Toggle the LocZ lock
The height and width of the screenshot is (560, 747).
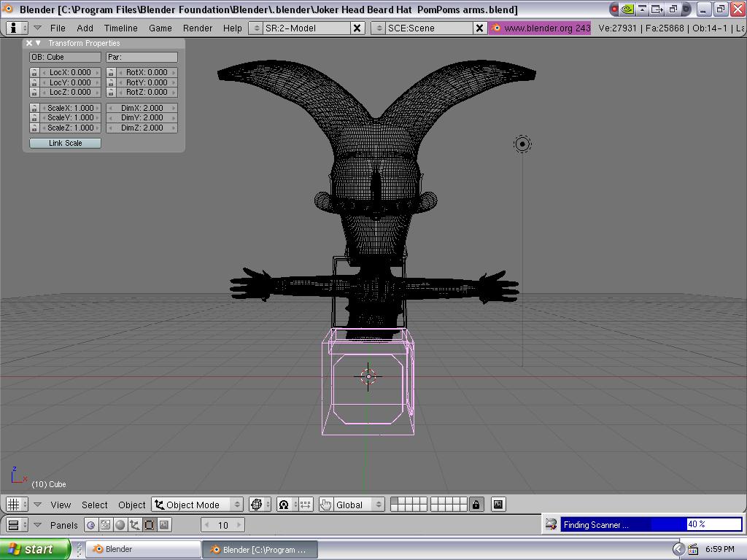[34, 92]
